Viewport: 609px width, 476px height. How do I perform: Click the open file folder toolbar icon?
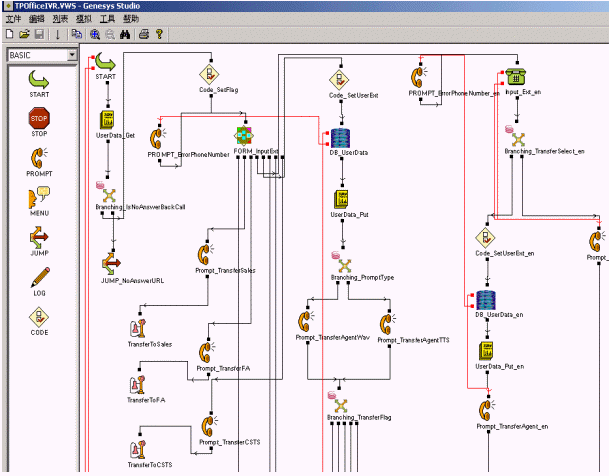25,34
